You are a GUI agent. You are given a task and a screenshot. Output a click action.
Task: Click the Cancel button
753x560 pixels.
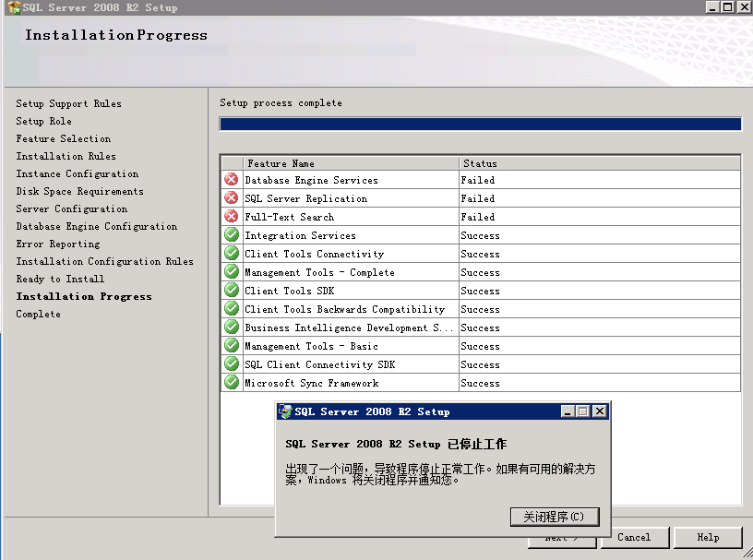(x=634, y=537)
